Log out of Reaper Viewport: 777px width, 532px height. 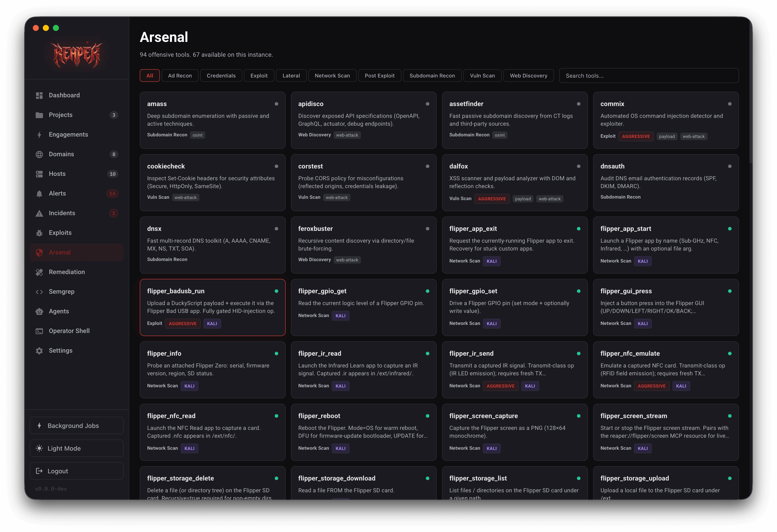pyautogui.click(x=77, y=471)
